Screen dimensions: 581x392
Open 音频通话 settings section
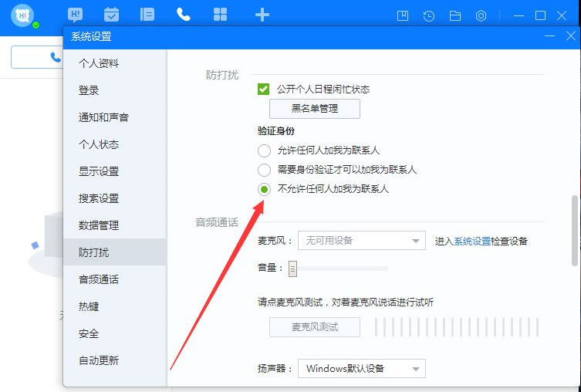(x=115, y=279)
